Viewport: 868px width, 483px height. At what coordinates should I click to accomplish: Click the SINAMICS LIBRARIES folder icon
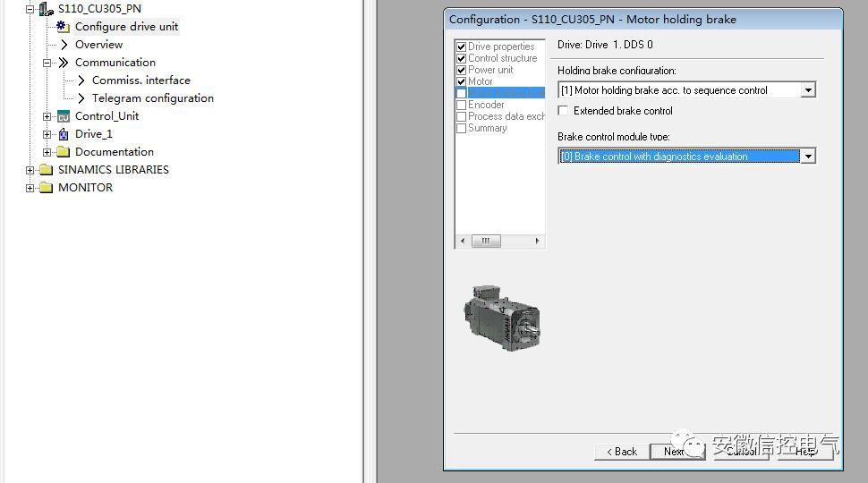point(47,170)
